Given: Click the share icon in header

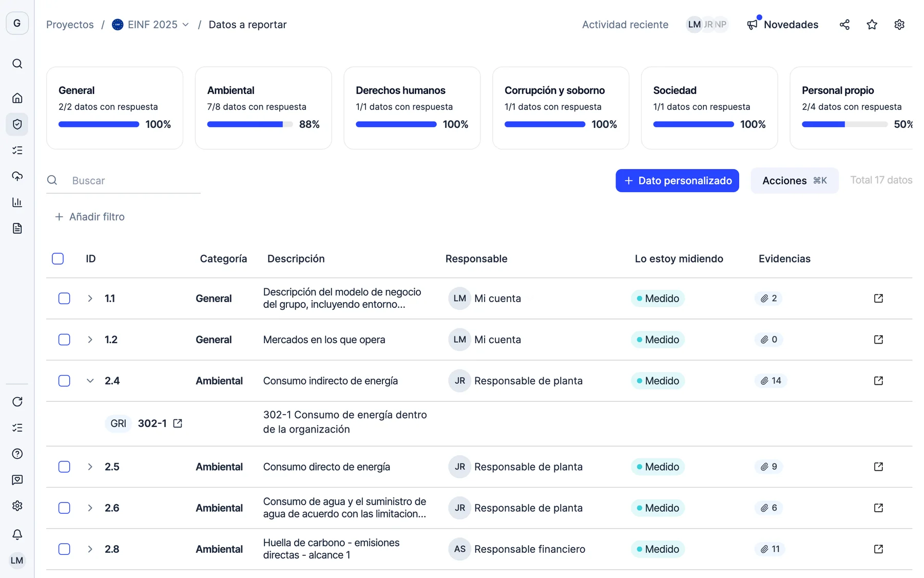Looking at the screenshot, I should tap(844, 25).
